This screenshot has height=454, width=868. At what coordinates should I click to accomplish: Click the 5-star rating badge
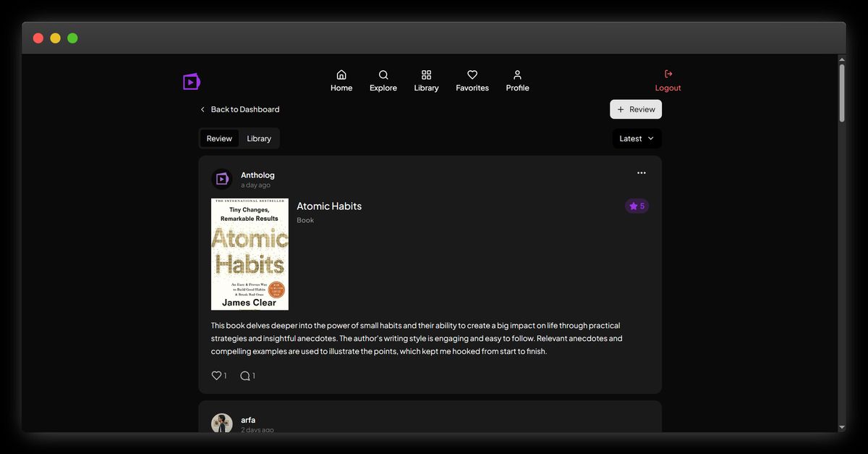[x=637, y=206]
